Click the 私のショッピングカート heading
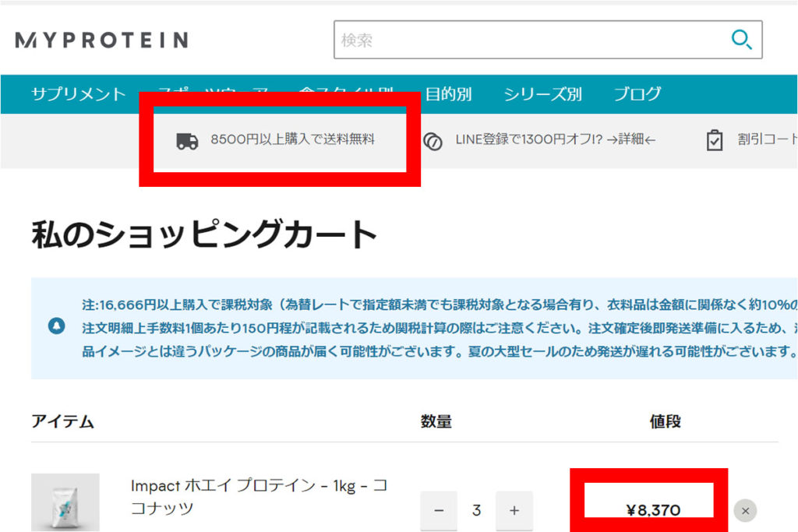This screenshot has height=532, width=798. click(204, 234)
